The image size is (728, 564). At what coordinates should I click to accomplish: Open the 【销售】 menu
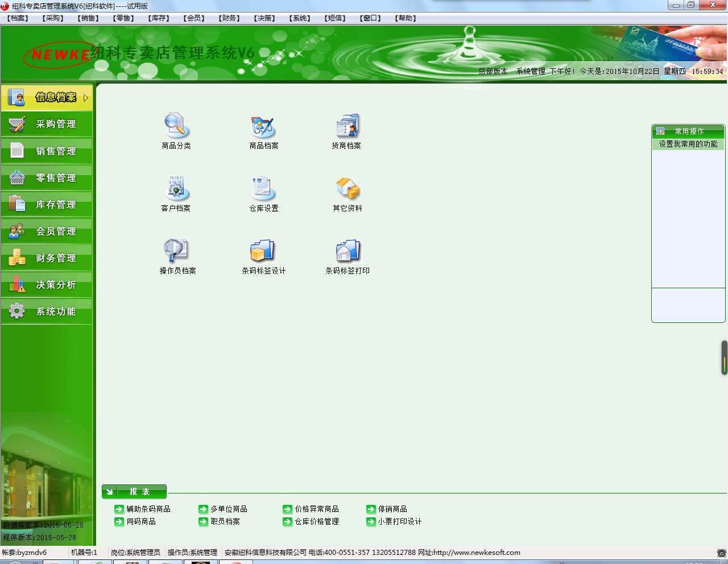[x=88, y=18]
